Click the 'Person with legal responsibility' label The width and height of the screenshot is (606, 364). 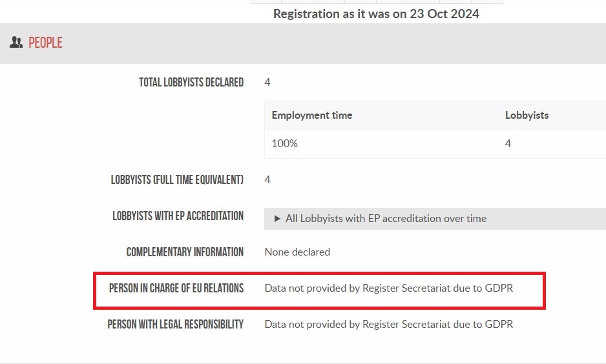click(176, 324)
